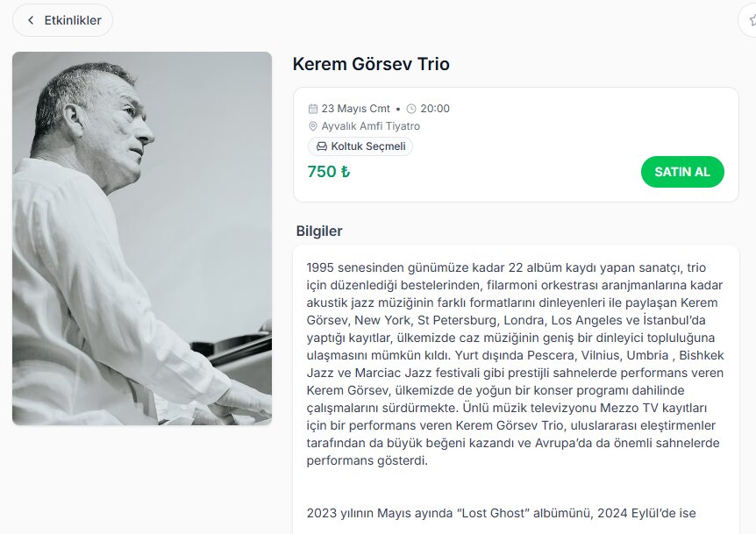Screen dimensions: 756x534
Task: Click the 20:00 start time
Action: 435,109
